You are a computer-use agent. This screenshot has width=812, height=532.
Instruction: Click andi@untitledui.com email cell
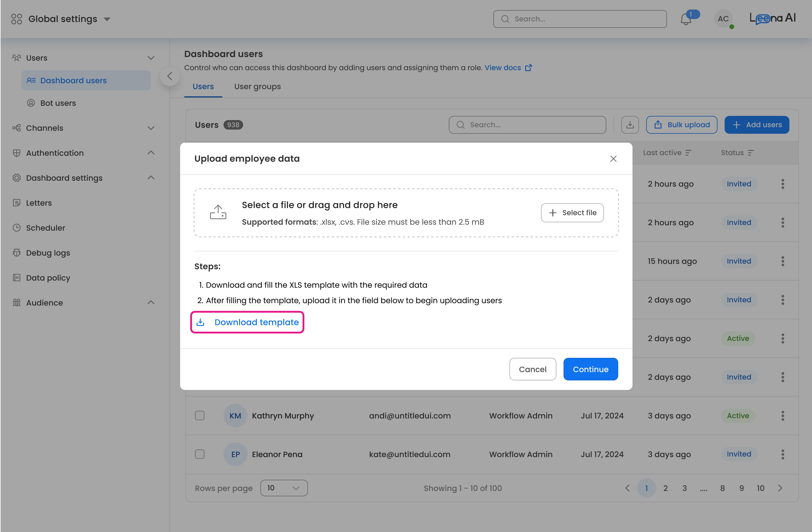(x=409, y=416)
